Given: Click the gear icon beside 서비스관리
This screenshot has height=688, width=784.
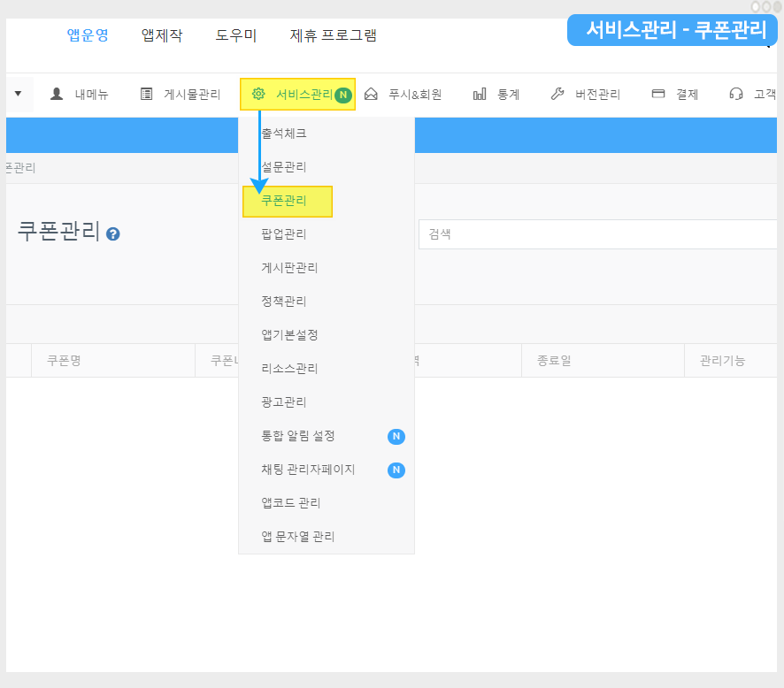Looking at the screenshot, I should [258, 95].
